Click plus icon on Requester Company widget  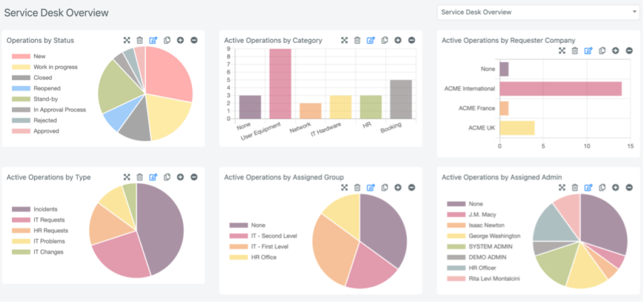click(x=615, y=50)
